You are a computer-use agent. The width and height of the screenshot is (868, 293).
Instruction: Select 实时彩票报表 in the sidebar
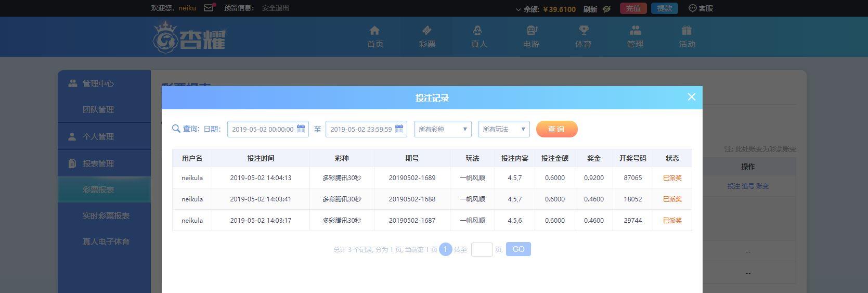(106, 215)
